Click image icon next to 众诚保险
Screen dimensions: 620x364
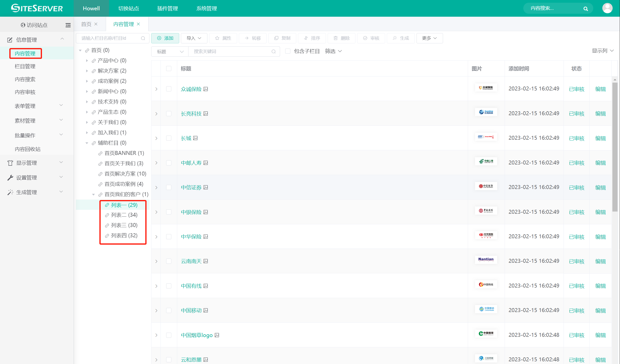point(206,89)
